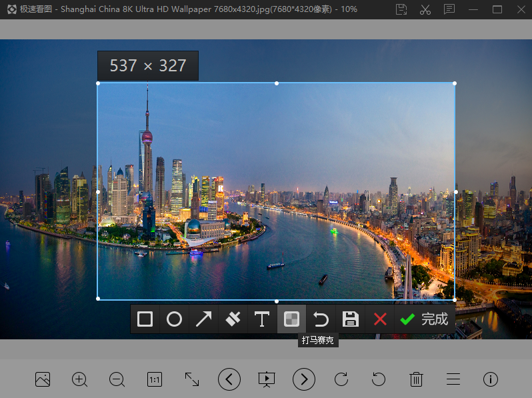Zoom in using the magnifier plus icon
This screenshot has height=398, width=532.
pos(80,379)
